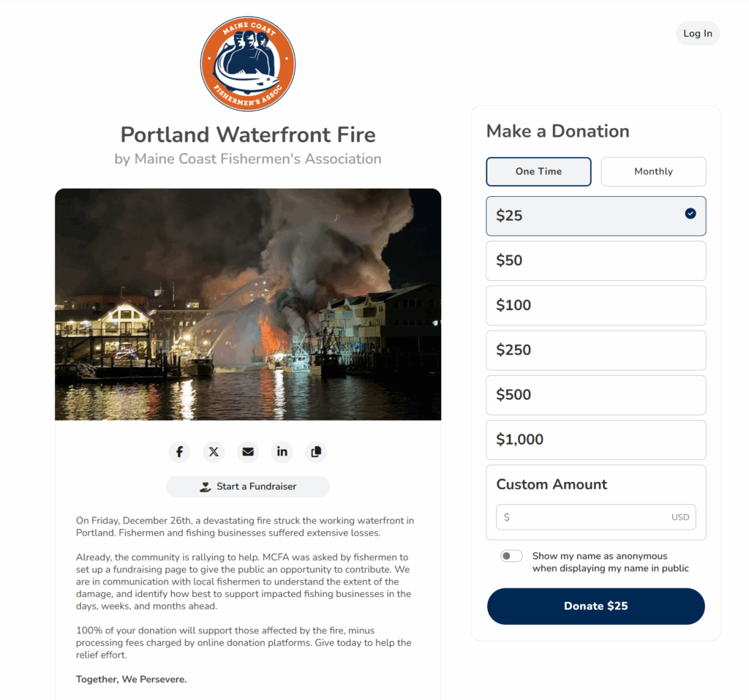Screen dimensions: 749x700
Task: Click Start a Fundraiser button
Action: click(248, 486)
